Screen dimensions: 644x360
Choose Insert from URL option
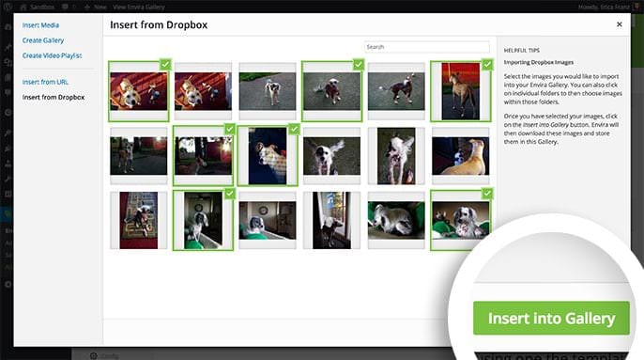tap(46, 82)
